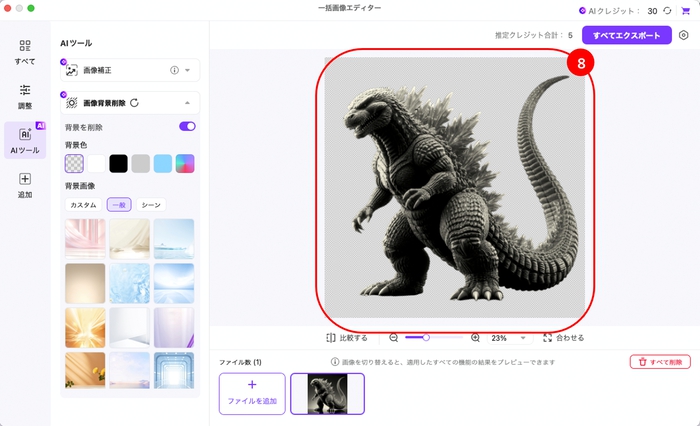This screenshot has height=426, width=700.
Task: Adjust the zoom level slider
Action: pyautogui.click(x=433, y=338)
